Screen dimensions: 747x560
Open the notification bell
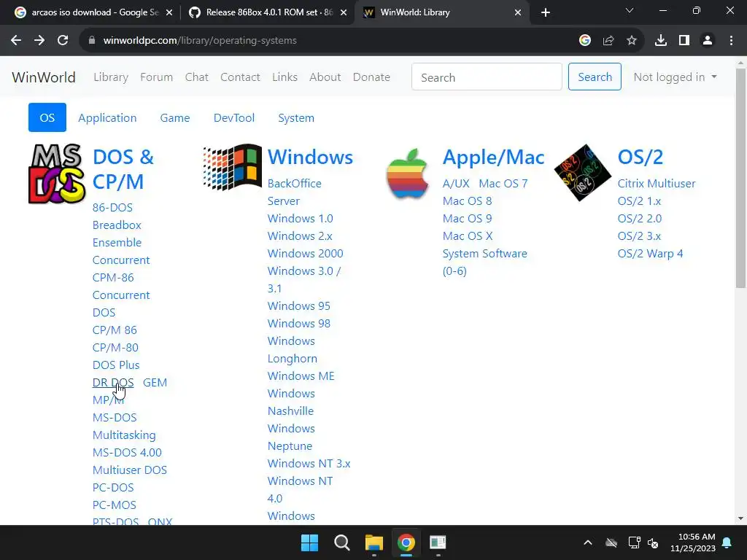coord(727,542)
